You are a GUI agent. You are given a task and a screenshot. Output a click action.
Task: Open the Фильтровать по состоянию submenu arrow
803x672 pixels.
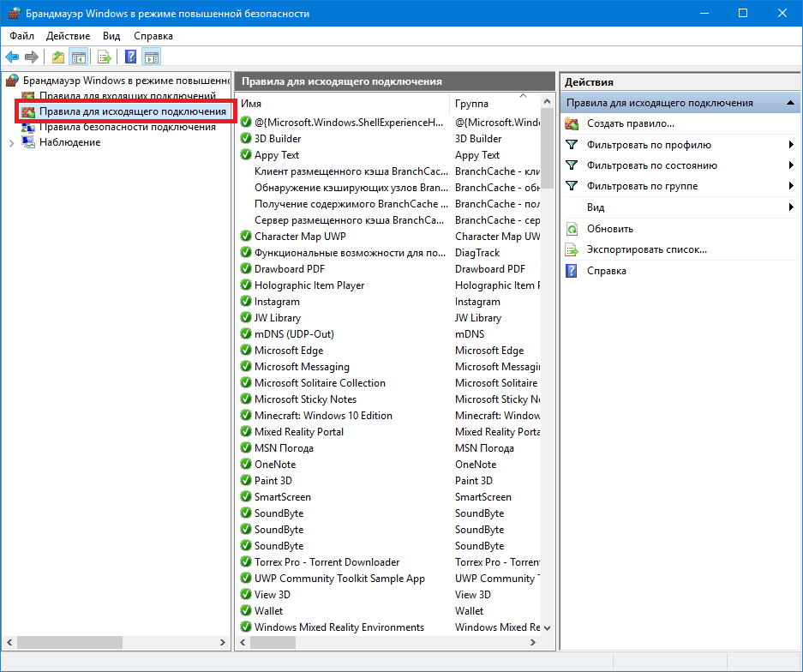791,165
